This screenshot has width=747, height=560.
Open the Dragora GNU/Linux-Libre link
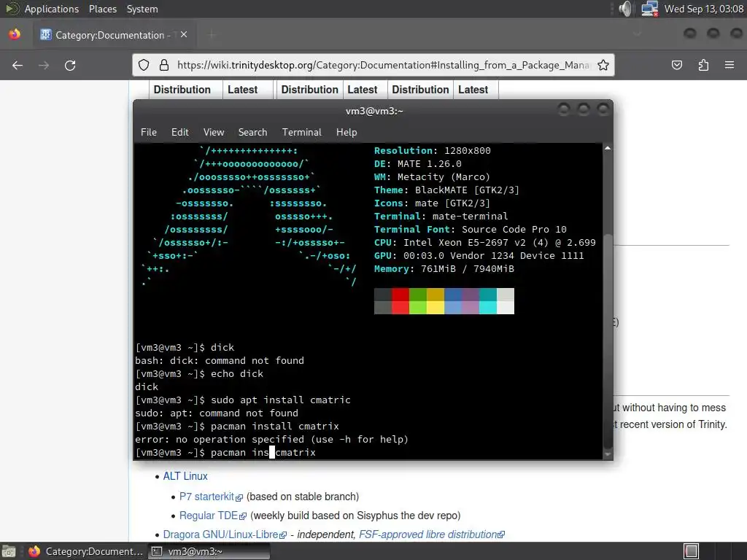(225, 534)
